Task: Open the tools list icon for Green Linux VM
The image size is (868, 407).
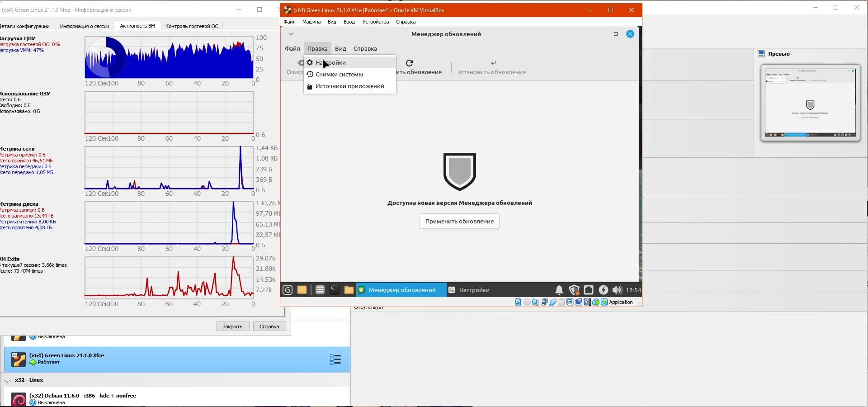Action: [335, 360]
